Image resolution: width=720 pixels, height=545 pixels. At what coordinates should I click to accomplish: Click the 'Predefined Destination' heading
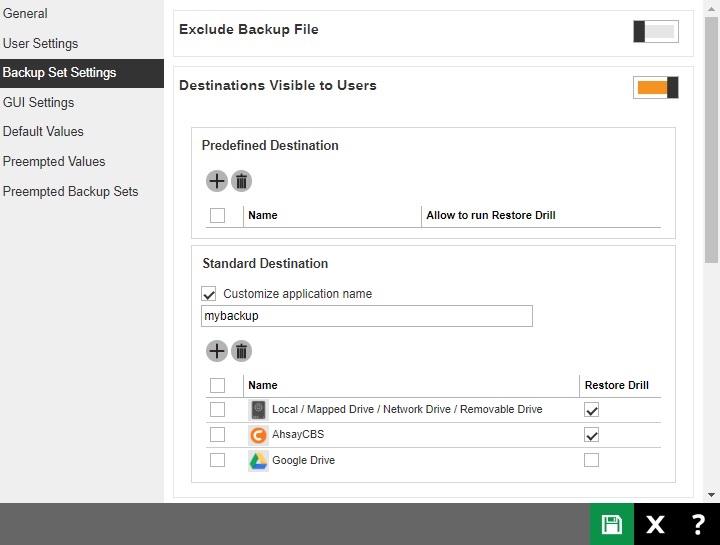270,146
